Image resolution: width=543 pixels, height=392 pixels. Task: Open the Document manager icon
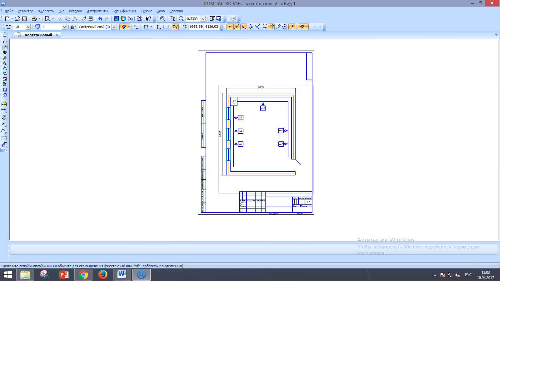116,19
